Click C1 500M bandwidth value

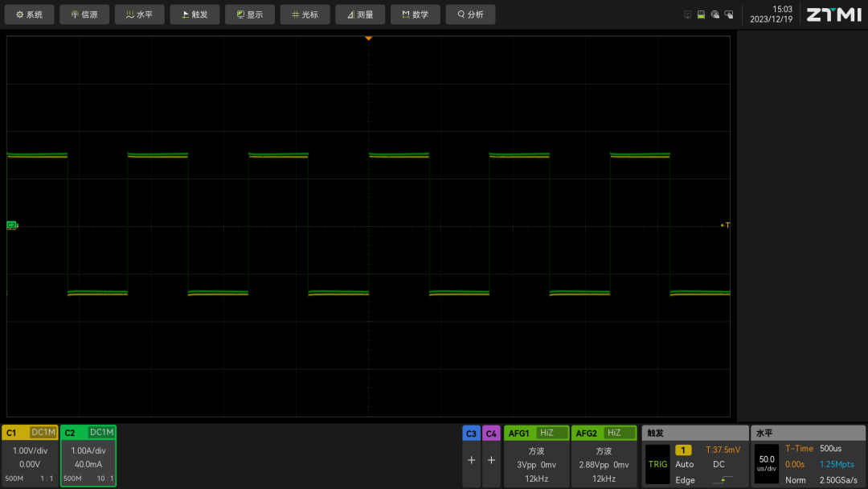[x=14, y=479]
